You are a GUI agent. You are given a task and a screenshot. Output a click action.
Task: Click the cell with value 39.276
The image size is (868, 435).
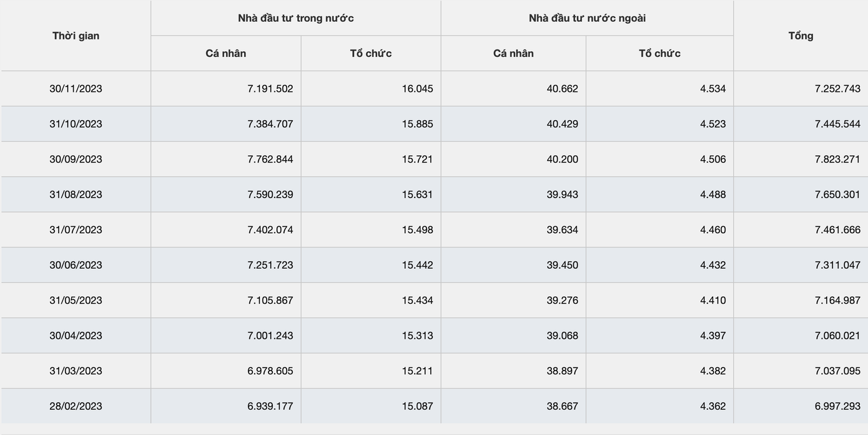tap(562, 301)
